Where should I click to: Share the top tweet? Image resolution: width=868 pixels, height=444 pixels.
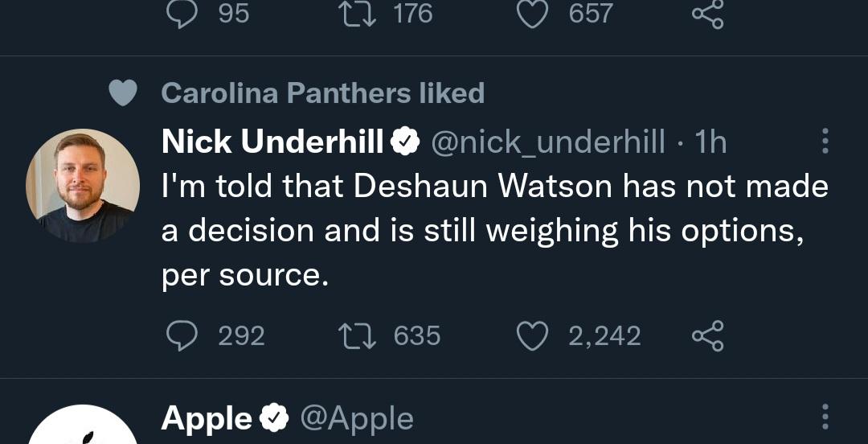pyautogui.click(x=707, y=14)
